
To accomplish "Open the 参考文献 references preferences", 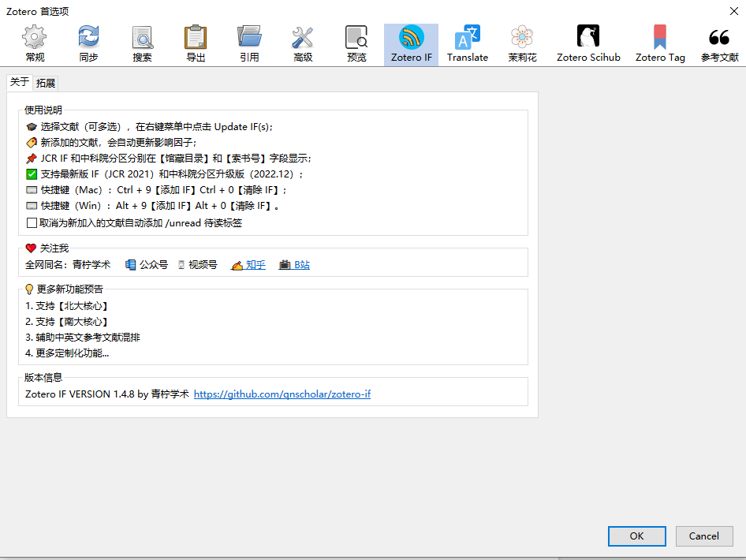I will 719,44.
